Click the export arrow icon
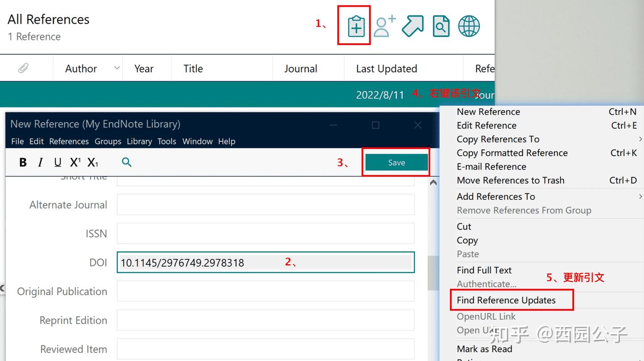Screen dimensions: 644x361 [x=413, y=26]
